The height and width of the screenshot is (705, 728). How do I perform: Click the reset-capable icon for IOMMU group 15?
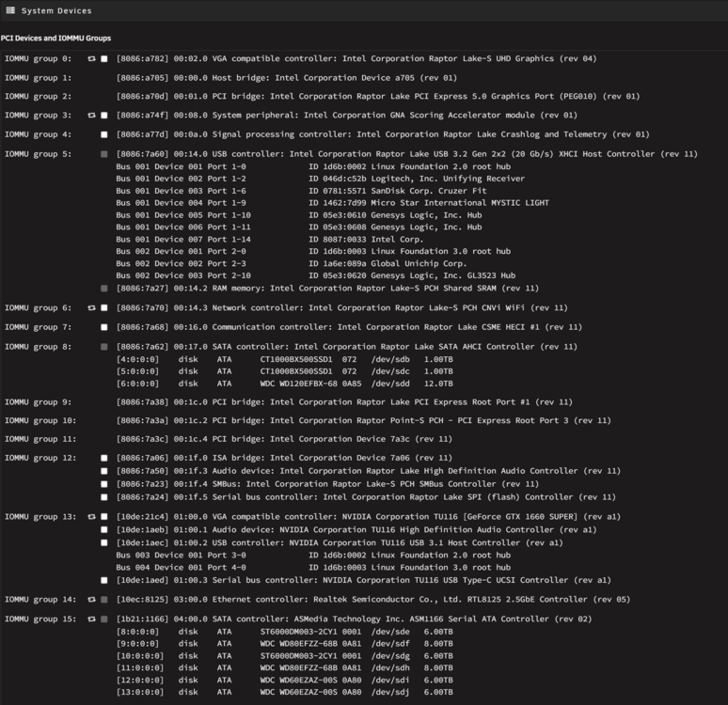coord(91,619)
